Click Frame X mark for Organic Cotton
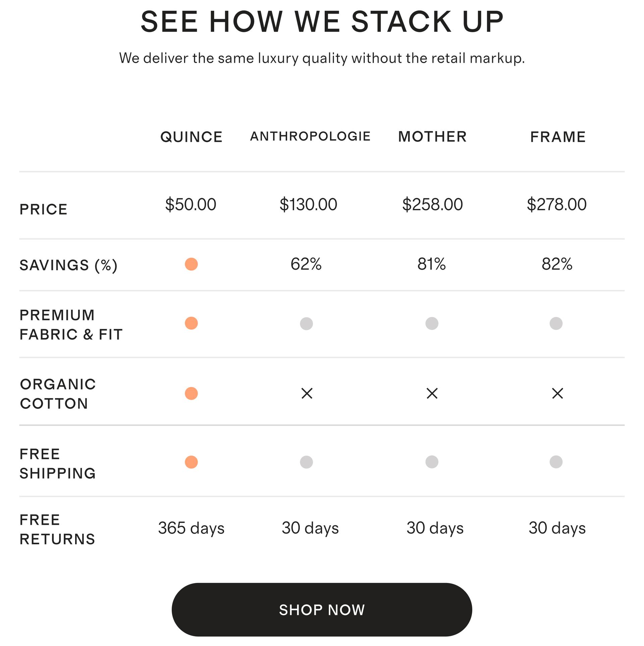The width and height of the screenshot is (644, 646). coord(557,393)
